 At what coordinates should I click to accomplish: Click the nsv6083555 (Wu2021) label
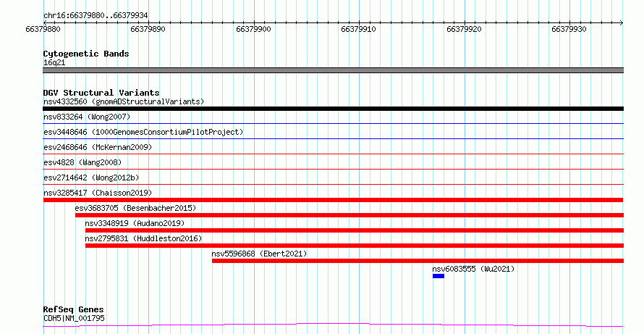pos(473,269)
